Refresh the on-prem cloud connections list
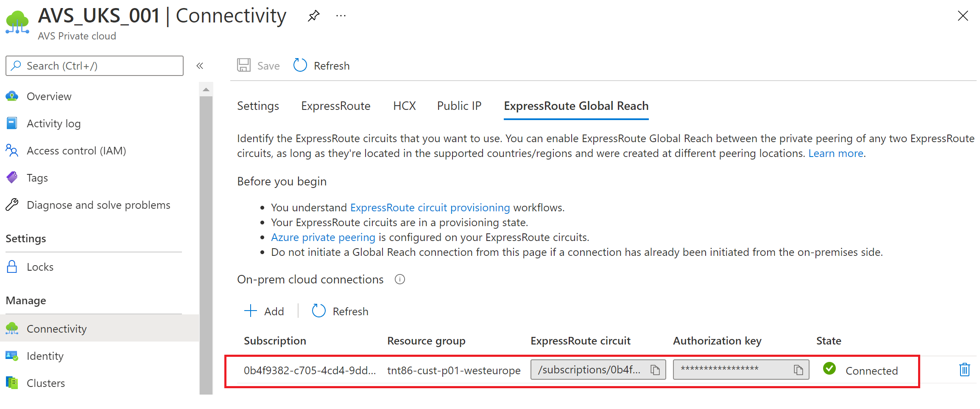The height and width of the screenshot is (409, 980). 340,311
